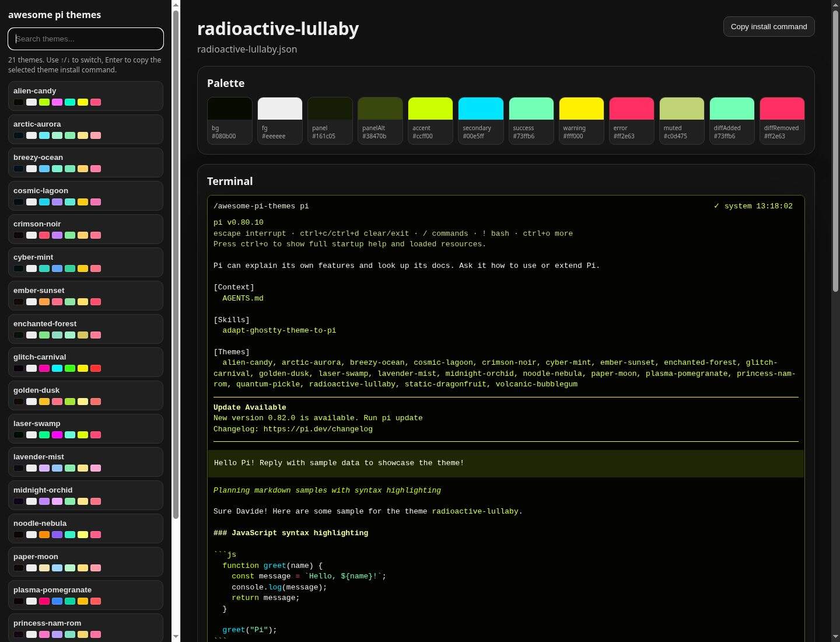Focus the Search themes input field
This screenshot has height=642, width=840.
pyautogui.click(x=86, y=39)
